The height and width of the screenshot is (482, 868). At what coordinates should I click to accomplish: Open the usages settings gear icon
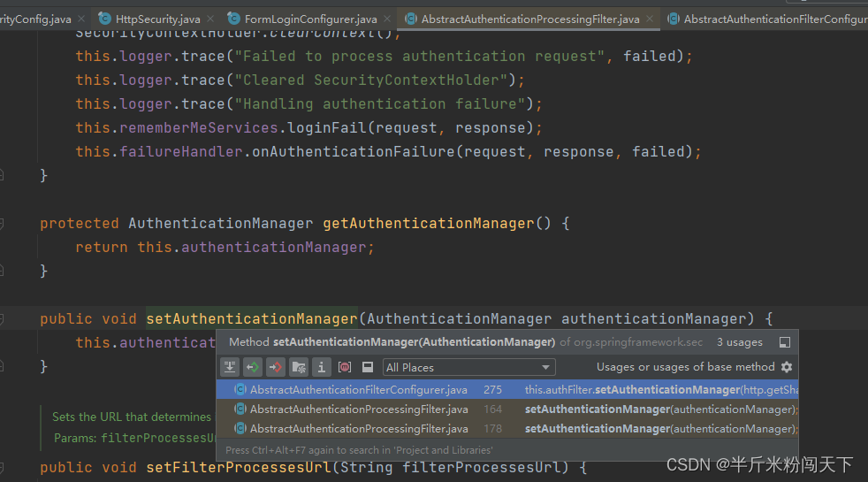click(787, 367)
